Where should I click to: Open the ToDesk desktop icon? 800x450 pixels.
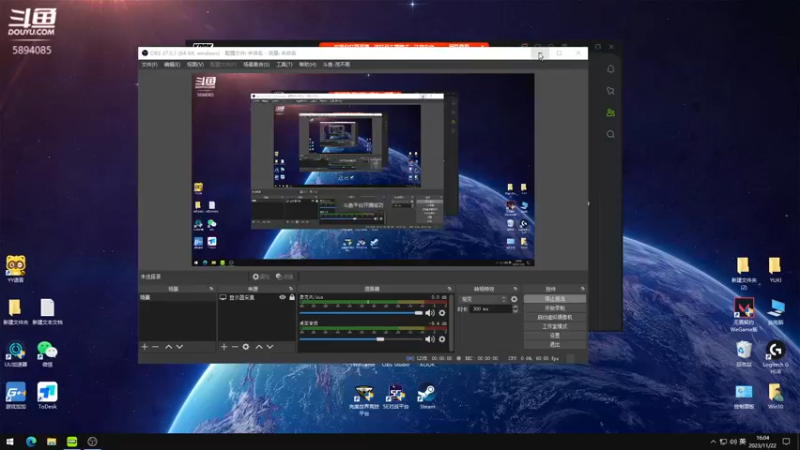(47, 396)
